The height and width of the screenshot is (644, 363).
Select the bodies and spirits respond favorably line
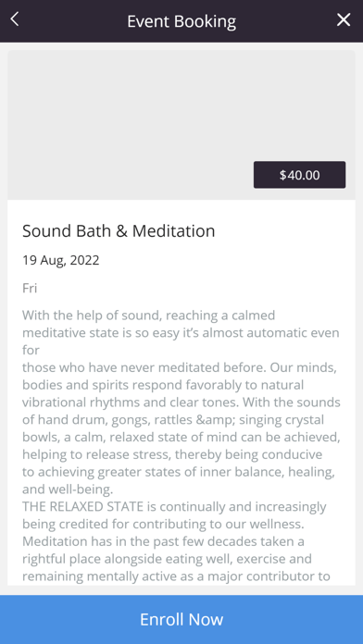point(163,385)
